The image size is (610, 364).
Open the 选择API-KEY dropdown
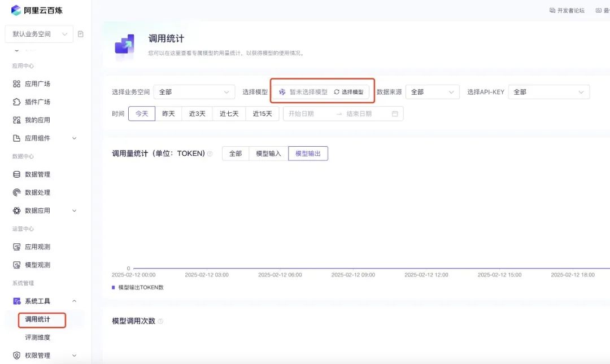tap(549, 92)
